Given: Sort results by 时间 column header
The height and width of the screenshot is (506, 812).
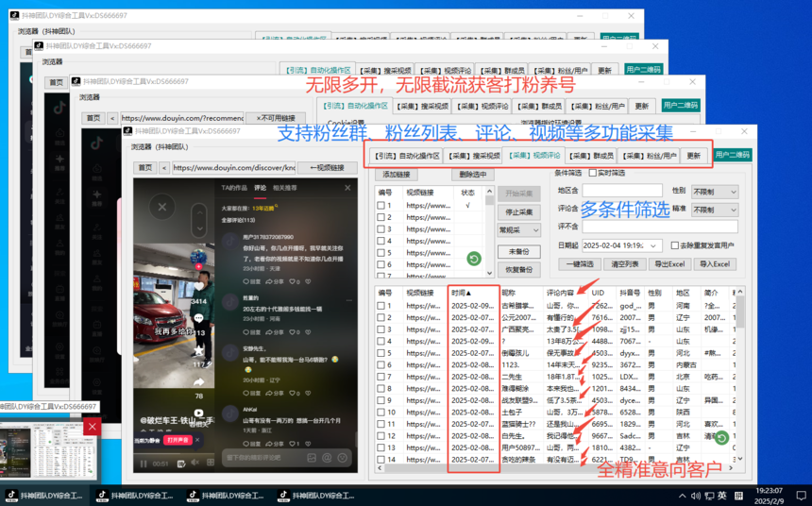Looking at the screenshot, I should (473, 293).
